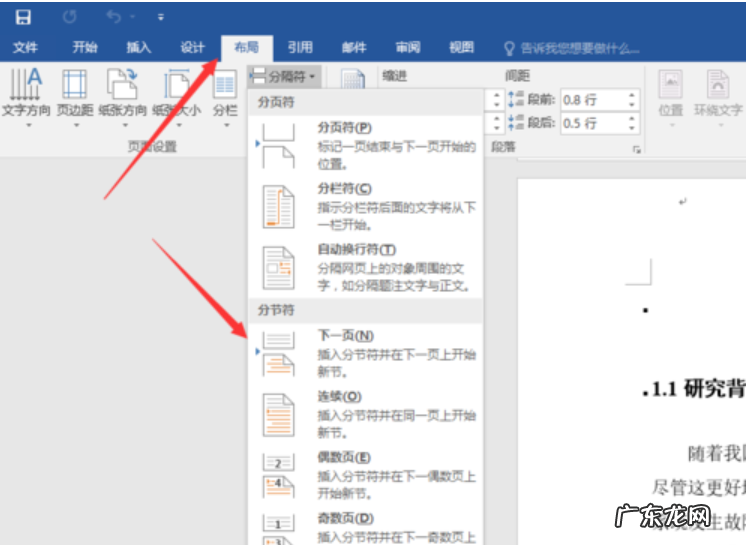Click the 文字方向 text direction icon

click(26, 83)
